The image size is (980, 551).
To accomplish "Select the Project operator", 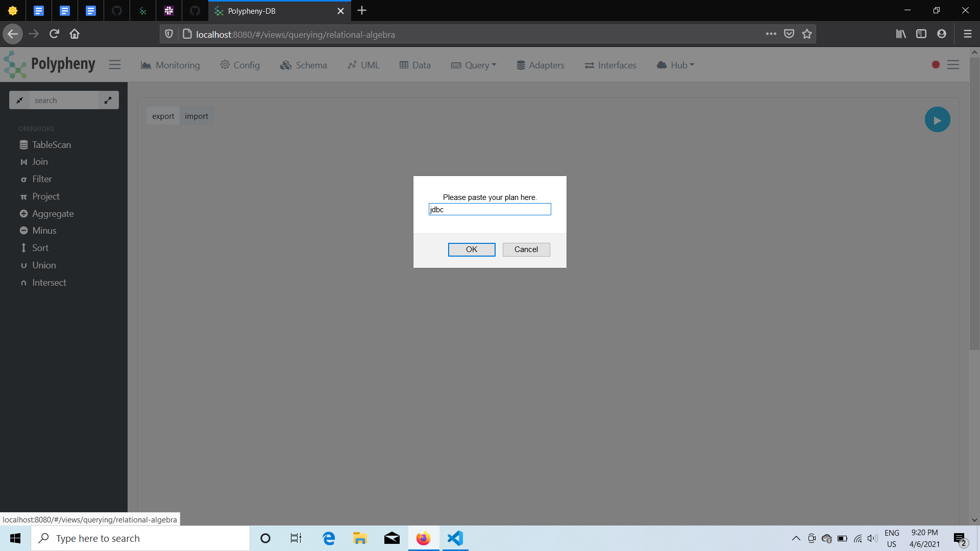I will (45, 196).
